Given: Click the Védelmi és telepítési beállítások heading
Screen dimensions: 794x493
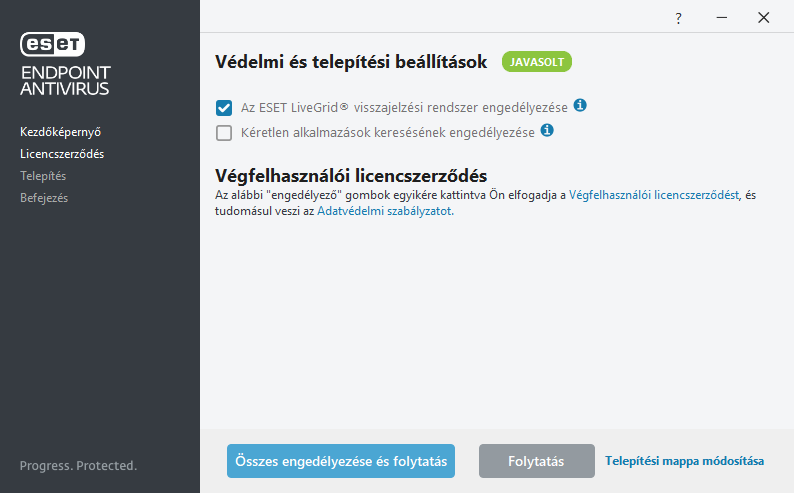Looking at the screenshot, I should coord(351,62).
